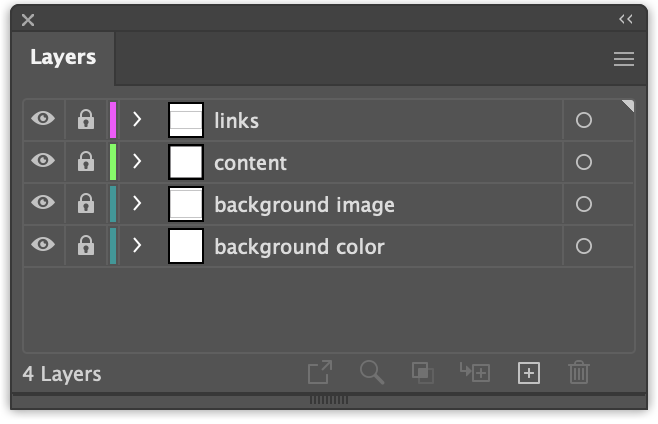The width and height of the screenshot is (658, 424).
Task: Open the Layers panel hamburger menu
Action: 624,60
